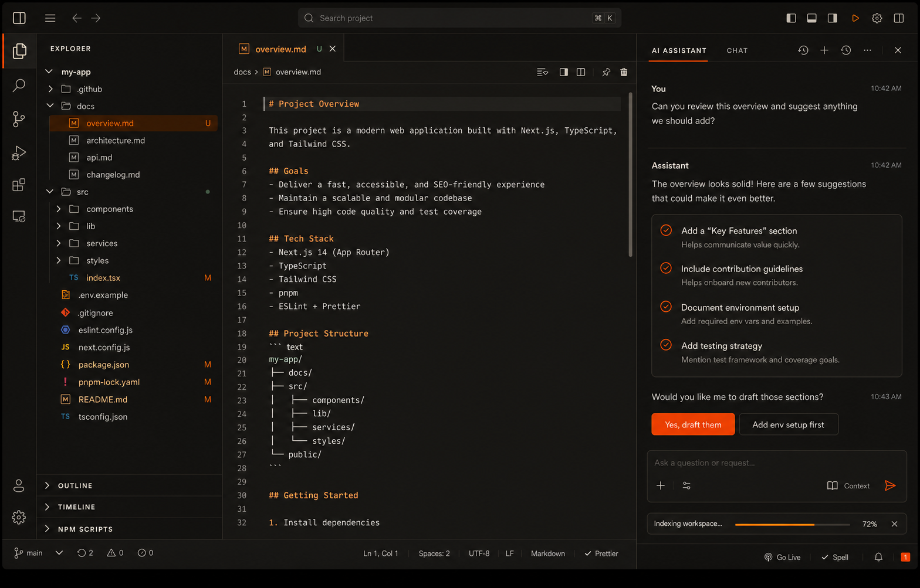
Task: Click the orange Run play icon
Action: pyautogui.click(x=855, y=18)
